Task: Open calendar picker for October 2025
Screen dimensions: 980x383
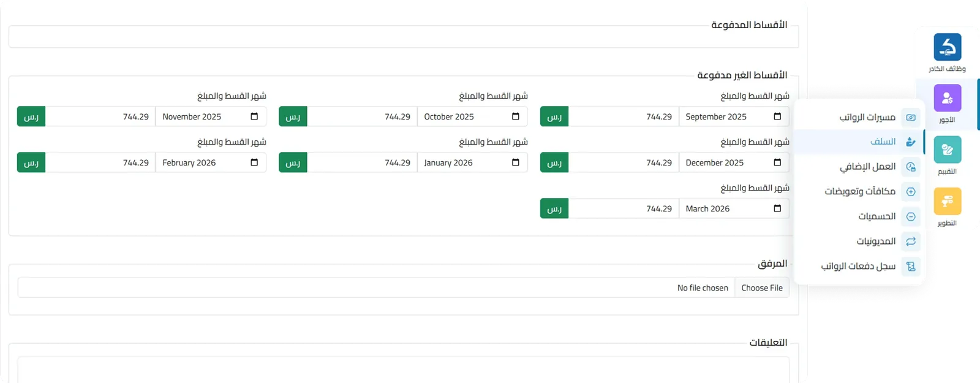Action: pos(515,116)
